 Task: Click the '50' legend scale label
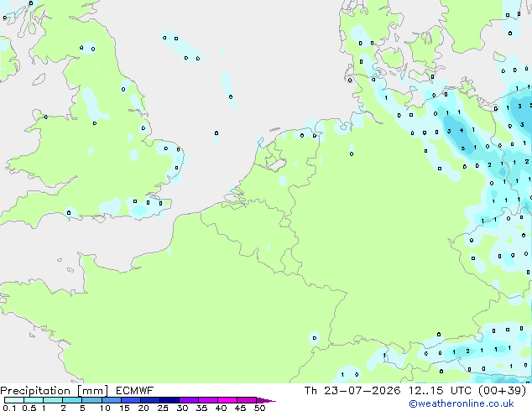[259, 408]
